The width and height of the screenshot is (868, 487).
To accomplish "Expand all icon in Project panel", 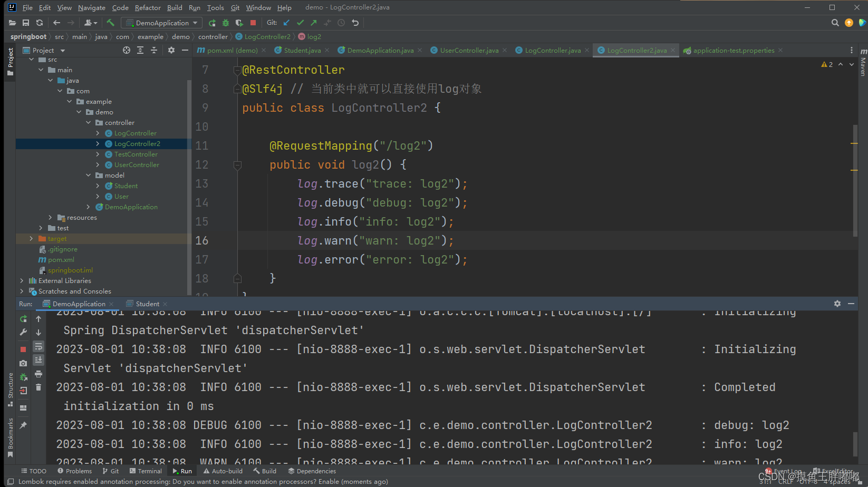I will [x=140, y=50].
